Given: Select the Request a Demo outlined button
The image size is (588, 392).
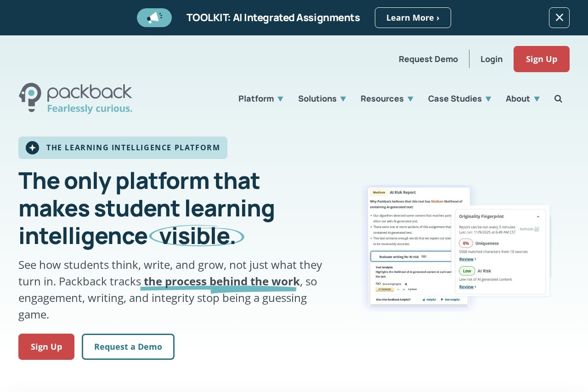Looking at the screenshot, I should pos(128,347).
